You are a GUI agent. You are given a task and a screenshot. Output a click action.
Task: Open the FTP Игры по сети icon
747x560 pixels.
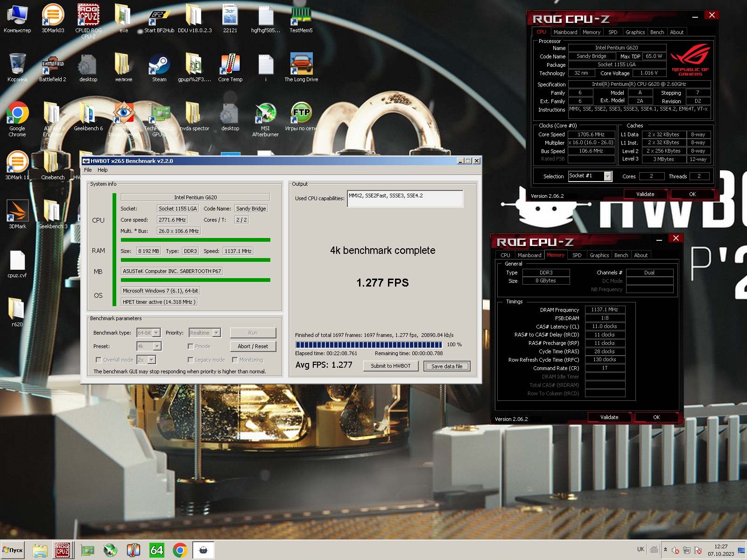click(x=301, y=117)
